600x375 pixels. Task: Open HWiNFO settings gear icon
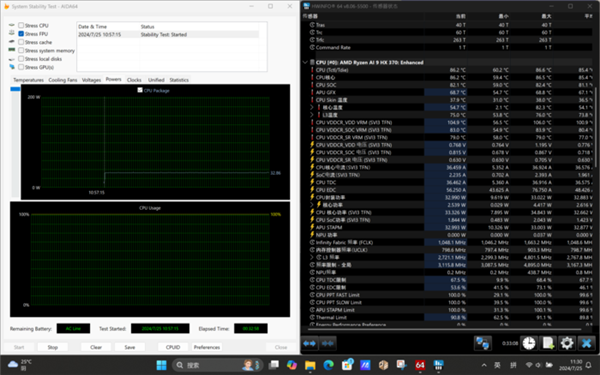(567, 343)
